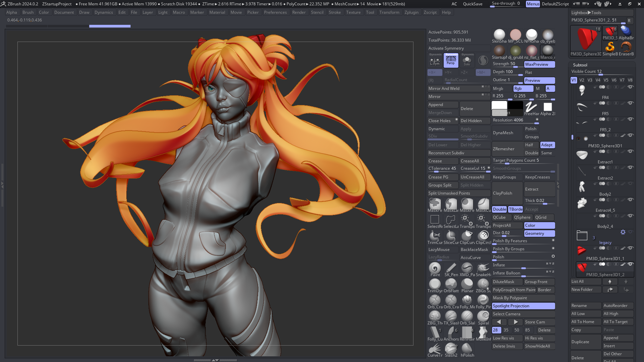The width and height of the screenshot is (644, 362).
Task: Select the SkinShade material sphere
Action: 499,34
